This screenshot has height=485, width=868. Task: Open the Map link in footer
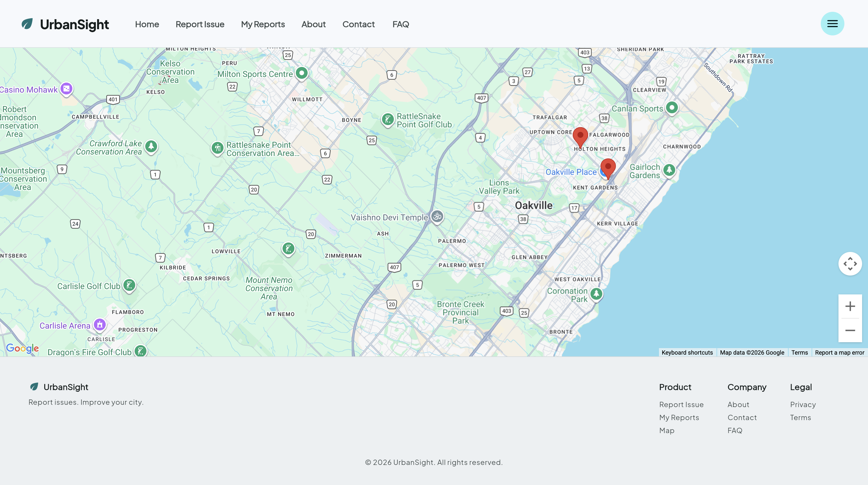[x=667, y=430]
